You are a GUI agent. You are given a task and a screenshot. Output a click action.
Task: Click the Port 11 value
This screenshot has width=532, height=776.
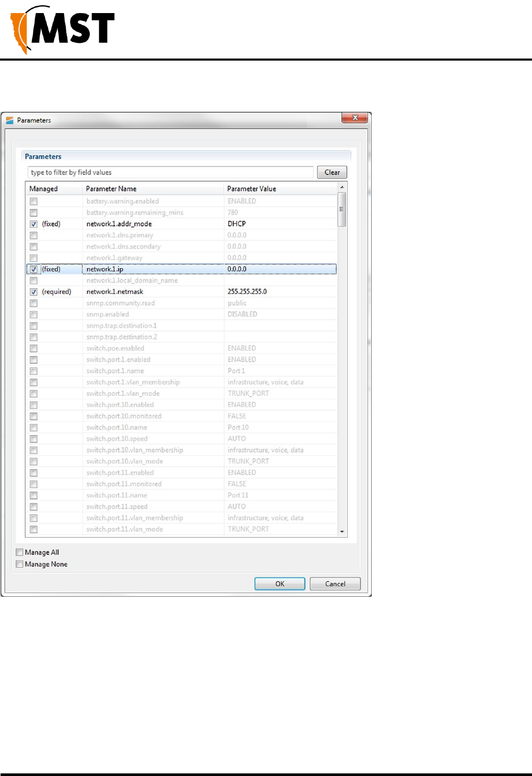coord(238,495)
